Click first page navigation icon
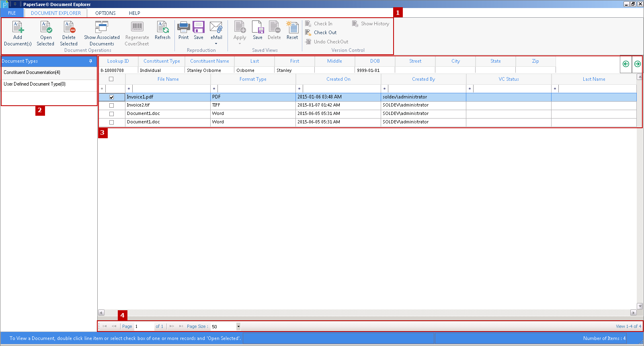 (x=105, y=326)
